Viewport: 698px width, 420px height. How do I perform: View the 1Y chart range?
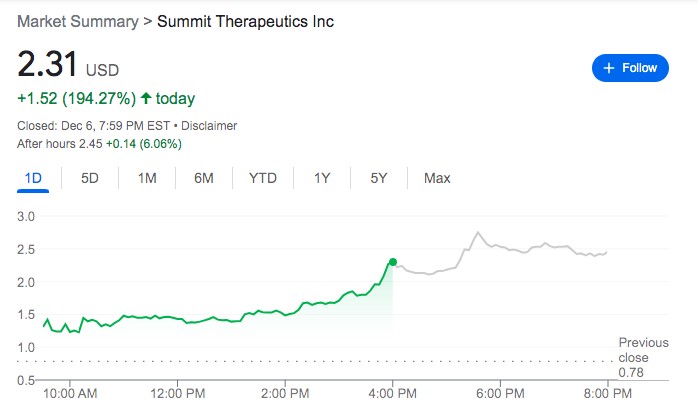pyautogui.click(x=322, y=178)
